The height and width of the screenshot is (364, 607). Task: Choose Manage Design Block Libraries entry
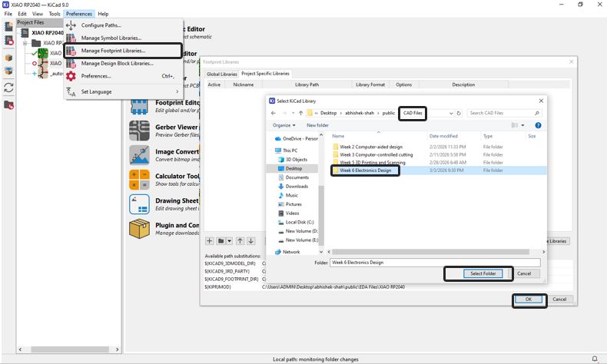click(122, 64)
